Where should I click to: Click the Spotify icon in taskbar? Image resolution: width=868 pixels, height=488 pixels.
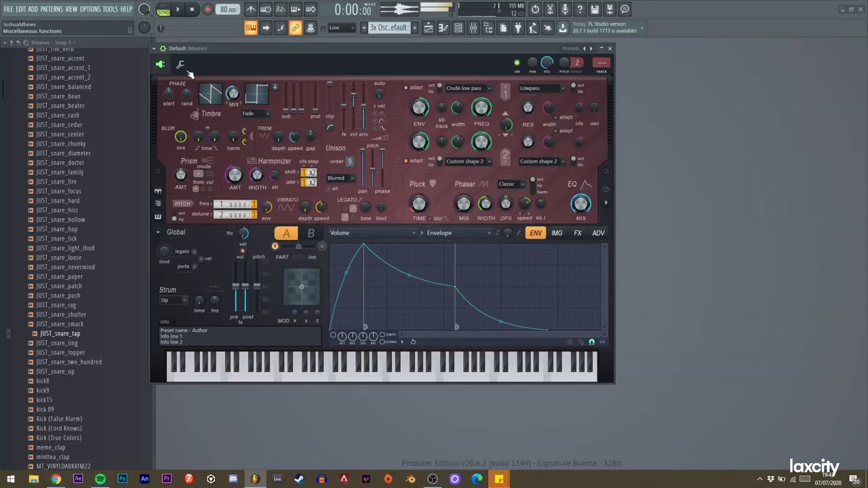click(x=100, y=479)
